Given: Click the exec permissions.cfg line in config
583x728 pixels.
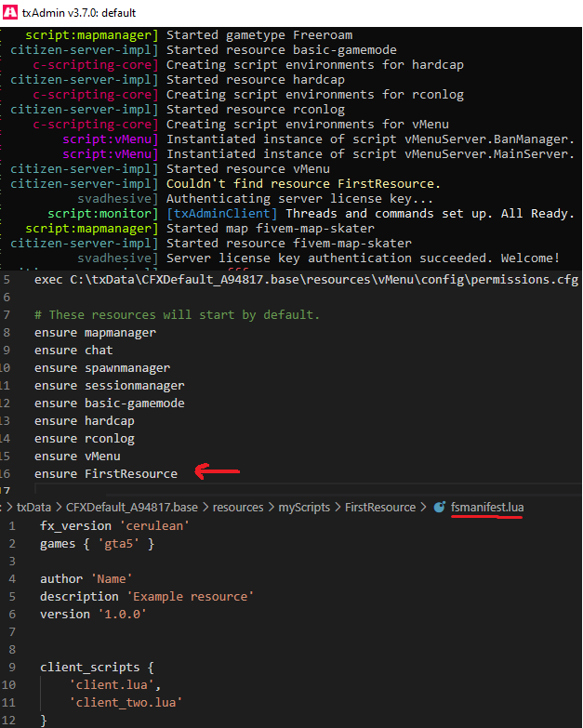Looking at the screenshot, I should [x=306, y=280].
